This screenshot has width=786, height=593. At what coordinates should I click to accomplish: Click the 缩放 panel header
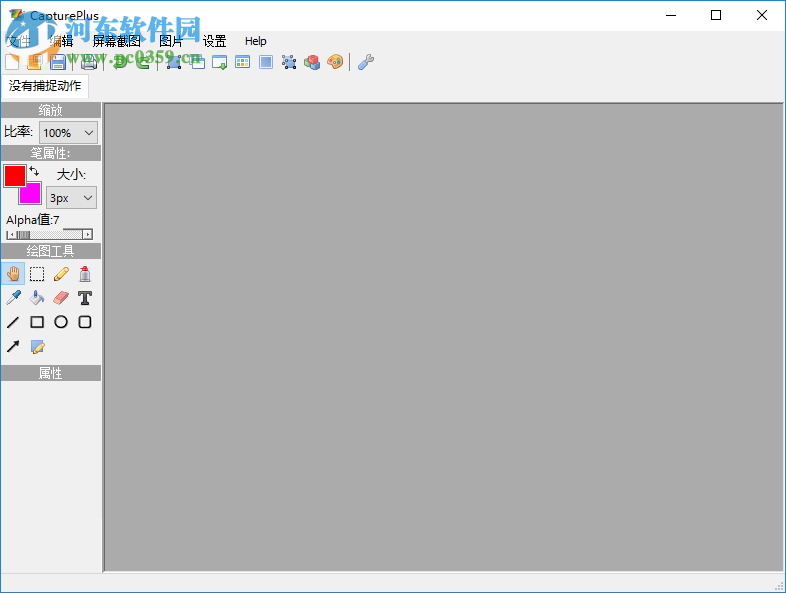click(x=51, y=110)
